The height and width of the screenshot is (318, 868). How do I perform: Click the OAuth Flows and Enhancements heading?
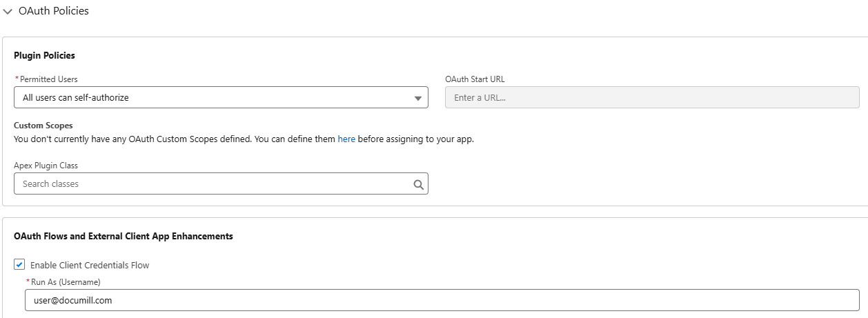click(124, 236)
